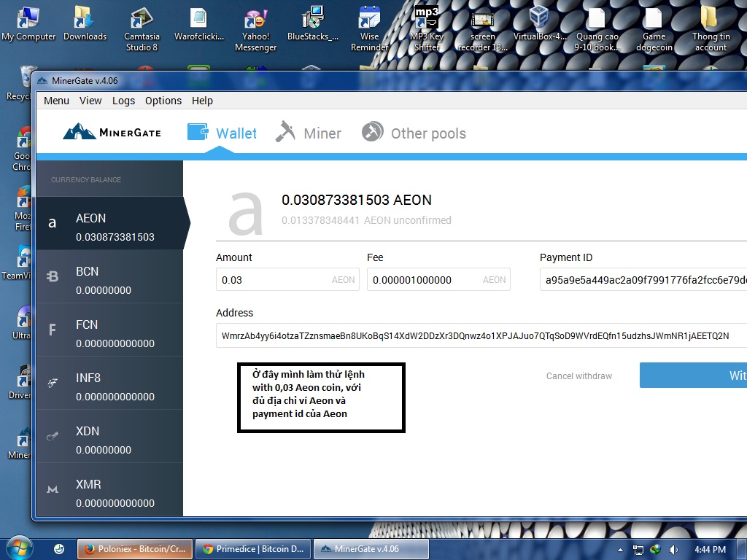Click the colorful system tray icon
747x560 pixels.
click(x=656, y=549)
